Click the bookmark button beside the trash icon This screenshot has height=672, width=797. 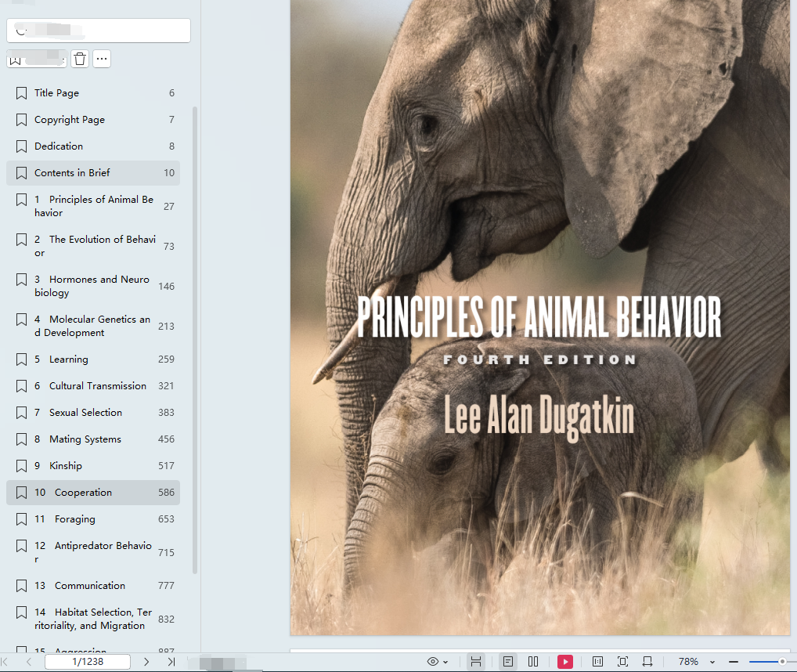coord(37,59)
